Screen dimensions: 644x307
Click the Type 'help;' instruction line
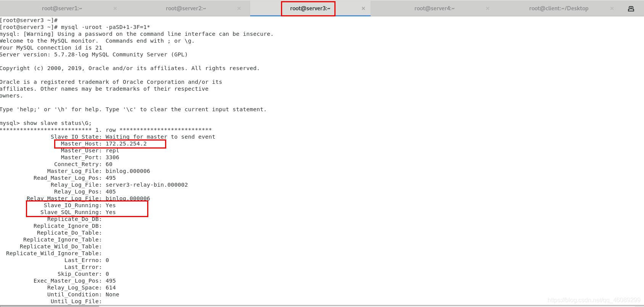133,109
